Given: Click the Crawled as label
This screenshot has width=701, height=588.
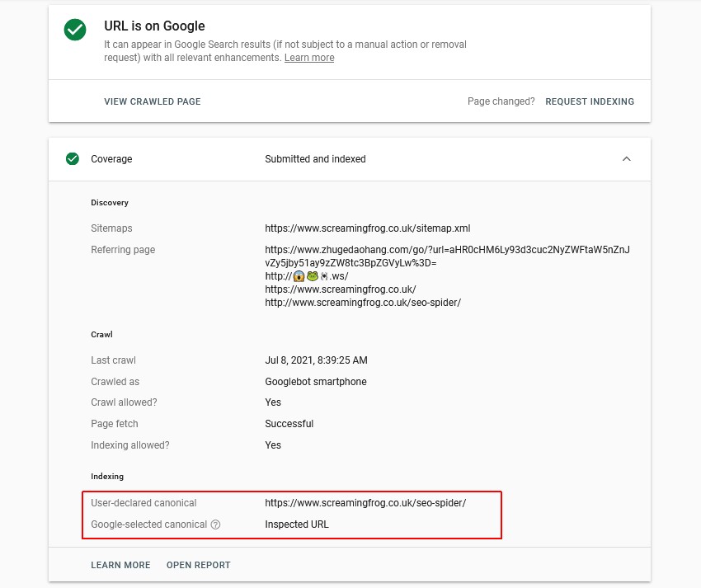Looking at the screenshot, I should (x=115, y=382).
